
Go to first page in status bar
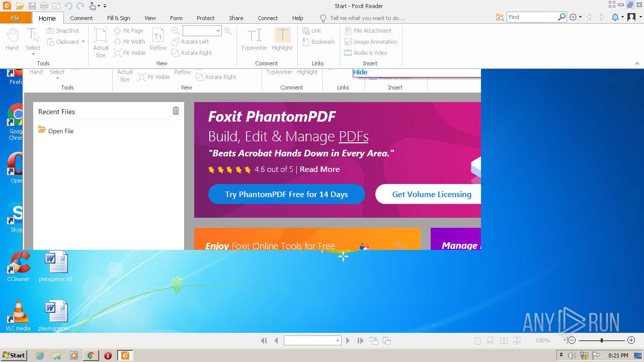(264, 340)
